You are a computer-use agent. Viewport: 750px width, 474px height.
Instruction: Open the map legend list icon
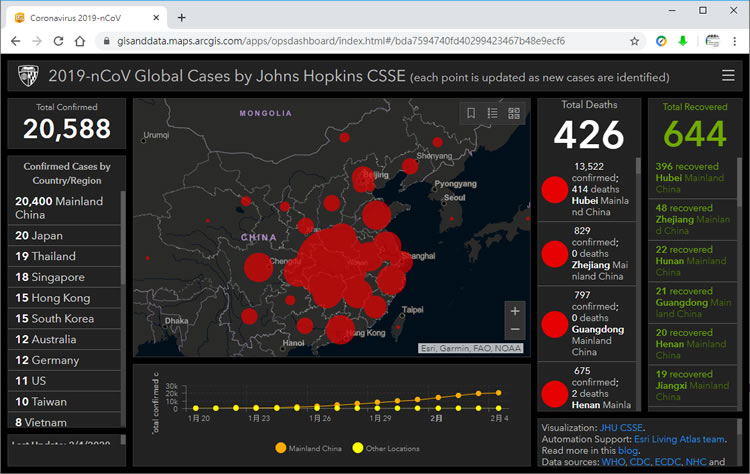[x=492, y=113]
